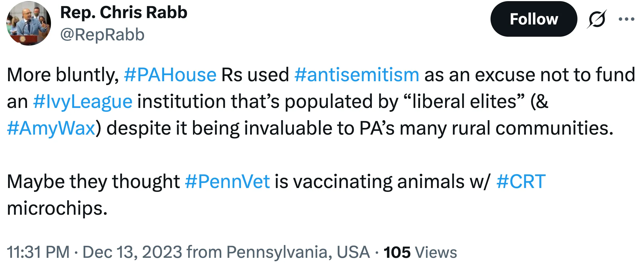Viewport: 644px width, 267px height.
Task: Open Rep. Chris Rabb's profile picture
Action: [29, 23]
